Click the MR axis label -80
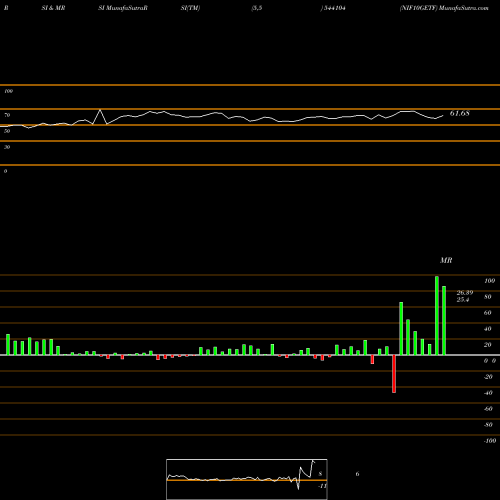Image resolution: width=500 pixels, height=500 pixels. pyautogui.click(x=488, y=425)
